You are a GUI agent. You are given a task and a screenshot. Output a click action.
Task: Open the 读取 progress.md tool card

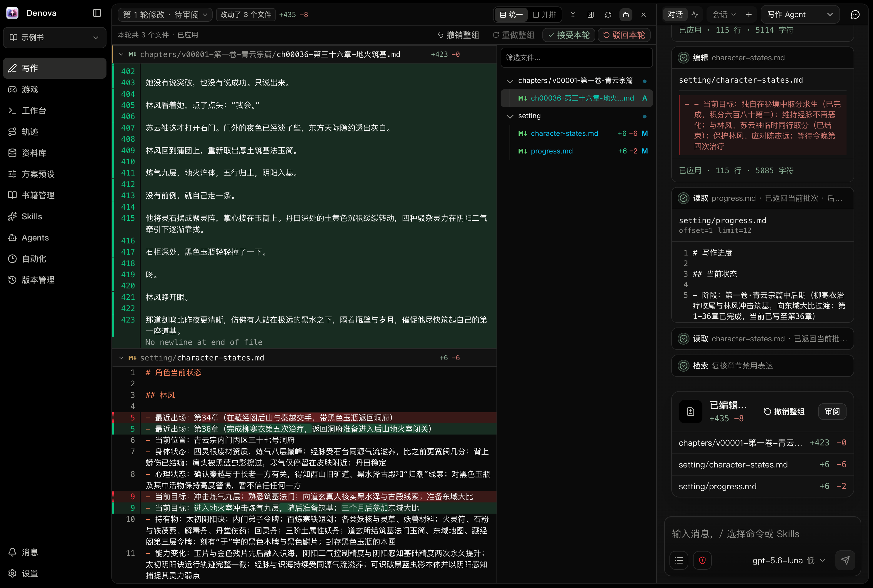point(762,198)
